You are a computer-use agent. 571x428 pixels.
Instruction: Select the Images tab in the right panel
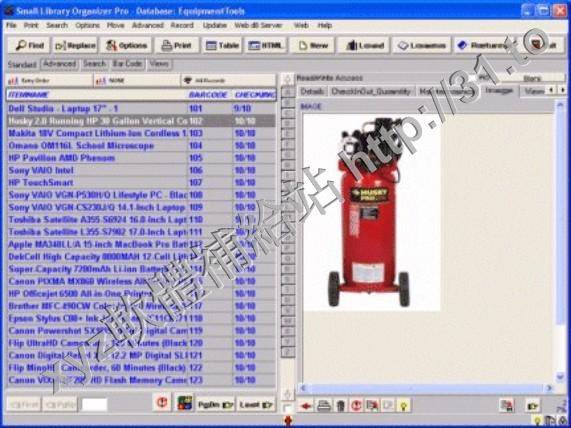499,91
